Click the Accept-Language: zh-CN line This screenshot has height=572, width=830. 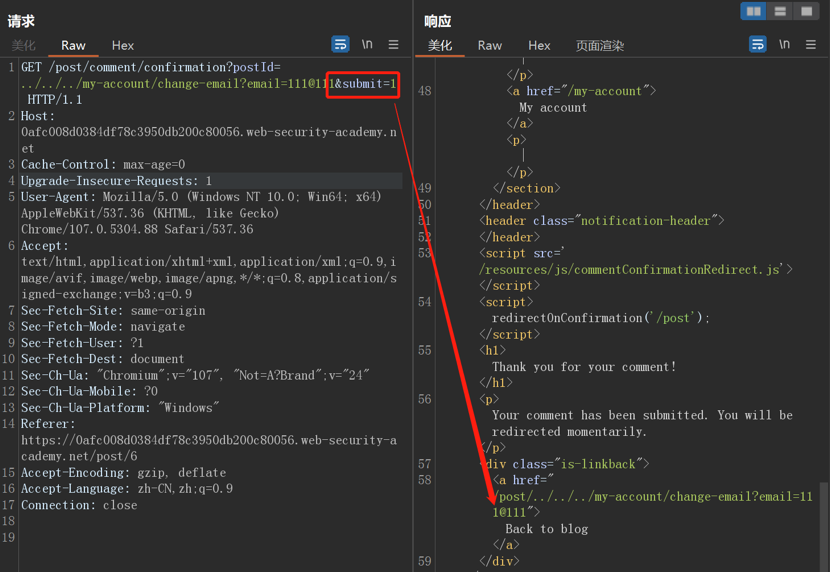127,488
